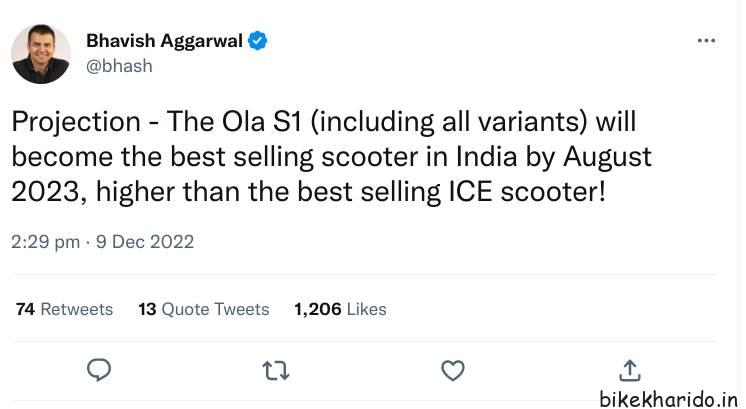Retweet this Ola S1 projection tweet
Viewport: 746px width, 409px height.
tap(275, 370)
